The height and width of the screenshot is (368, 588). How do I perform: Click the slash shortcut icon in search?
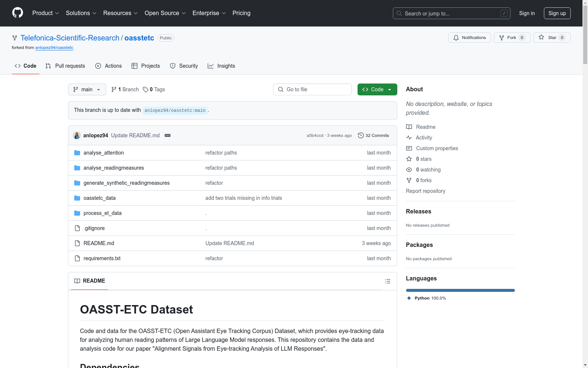[x=504, y=13]
